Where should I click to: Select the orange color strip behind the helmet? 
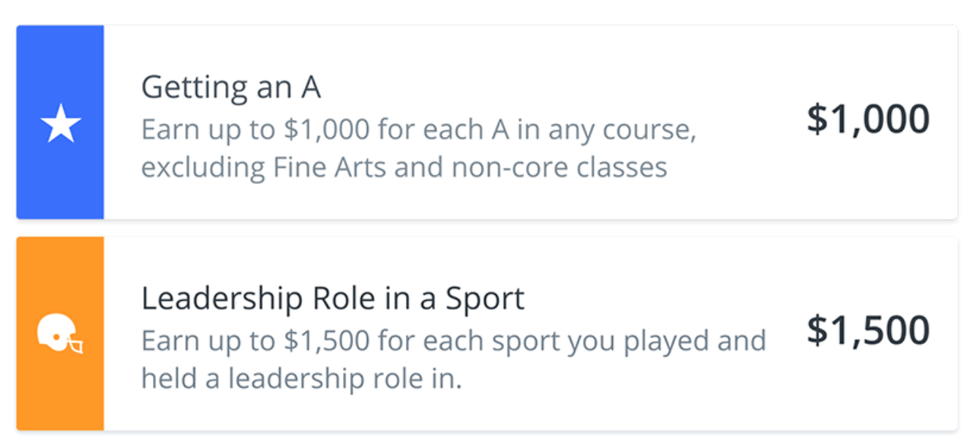[60, 334]
